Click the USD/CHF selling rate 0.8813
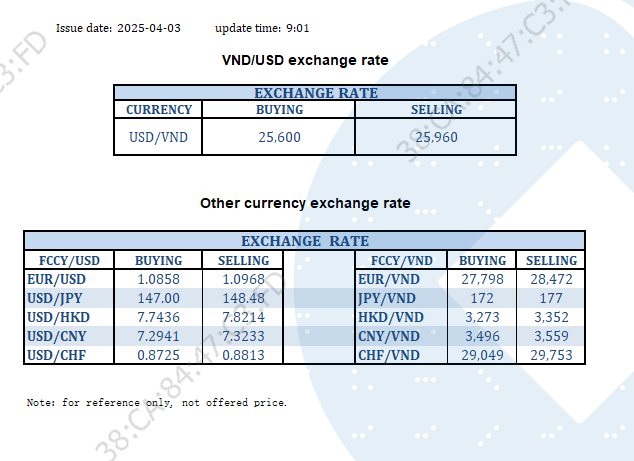Image resolution: width=634 pixels, height=461 pixels. (x=242, y=355)
